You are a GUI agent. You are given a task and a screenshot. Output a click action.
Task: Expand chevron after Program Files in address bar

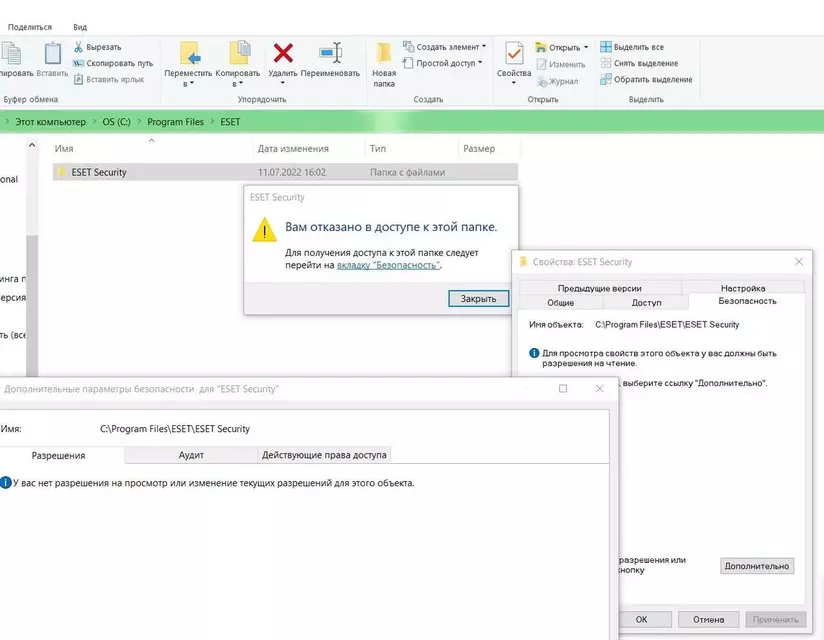tap(212, 121)
